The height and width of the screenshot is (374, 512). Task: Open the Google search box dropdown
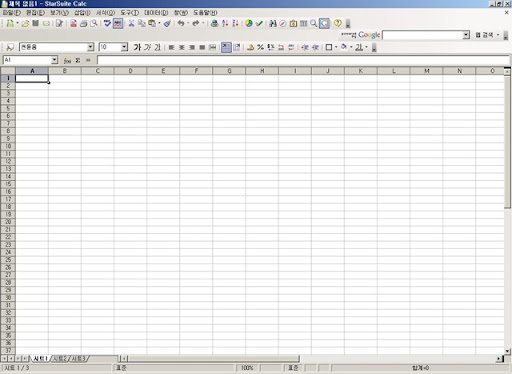(466, 35)
